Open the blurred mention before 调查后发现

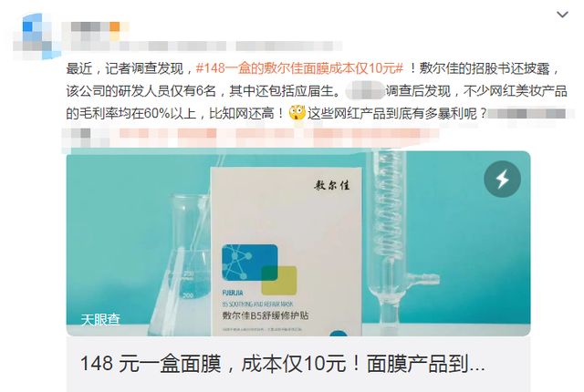[365, 91]
